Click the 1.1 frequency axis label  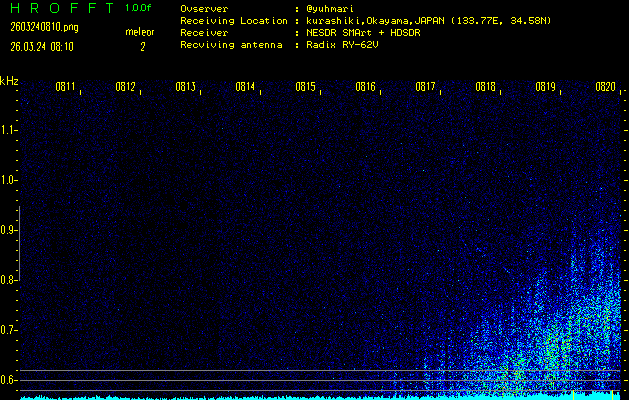point(9,129)
